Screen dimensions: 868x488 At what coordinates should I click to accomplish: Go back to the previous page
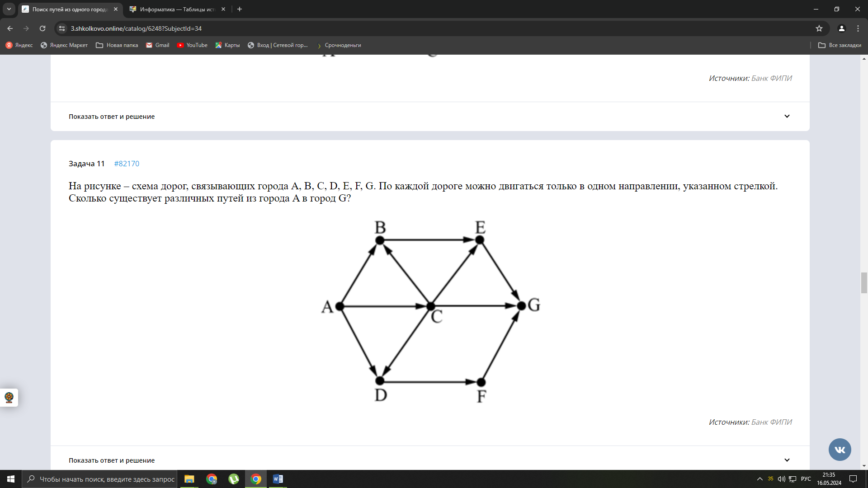tap(10, 28)
